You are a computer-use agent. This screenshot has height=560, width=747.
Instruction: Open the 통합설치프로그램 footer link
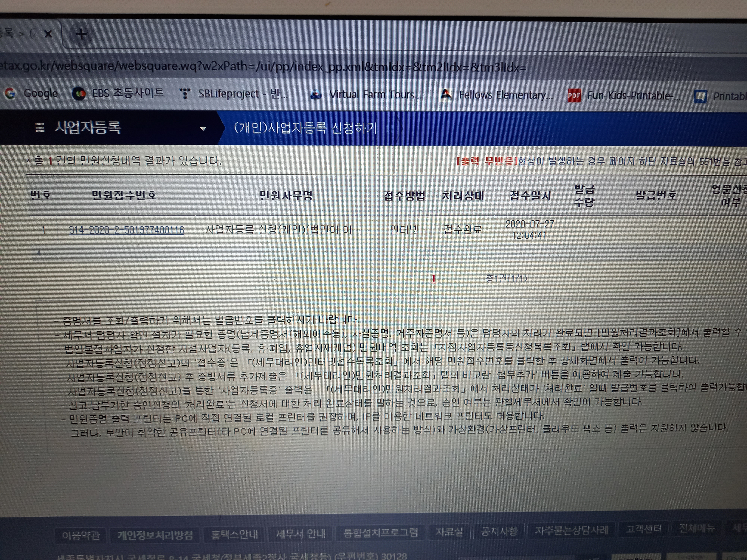[381, 533]
